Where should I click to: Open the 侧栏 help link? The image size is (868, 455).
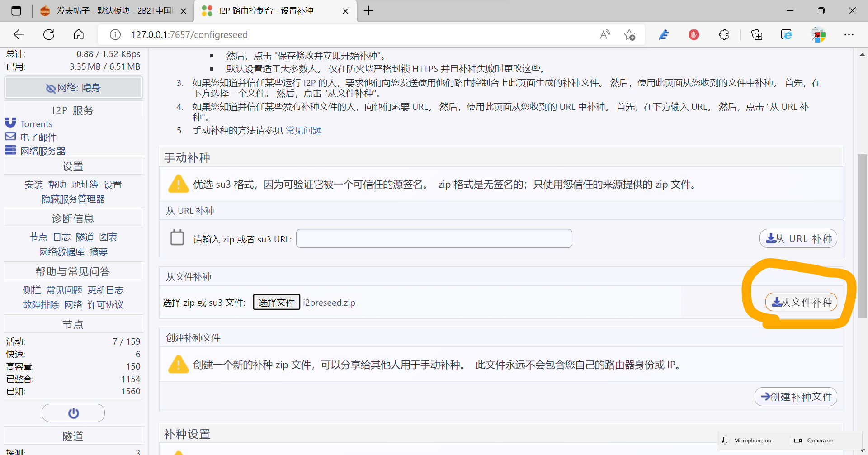pos(32,290)
